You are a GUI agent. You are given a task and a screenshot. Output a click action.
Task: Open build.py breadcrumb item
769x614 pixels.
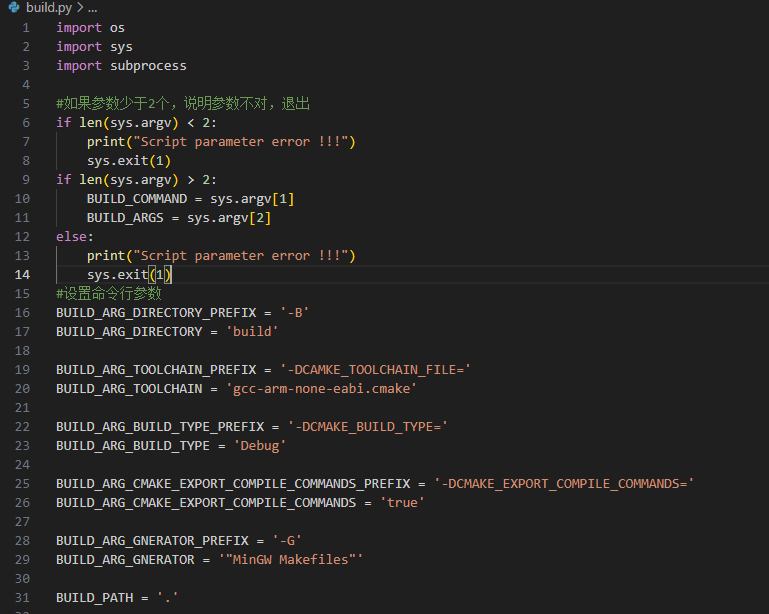coord(49,7)
